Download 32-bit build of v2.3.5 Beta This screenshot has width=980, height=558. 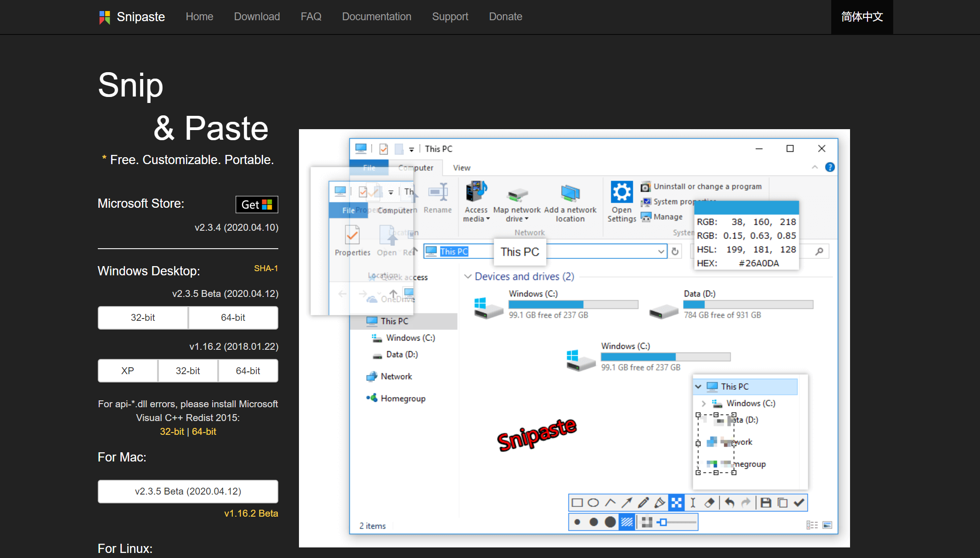[143, 318]
